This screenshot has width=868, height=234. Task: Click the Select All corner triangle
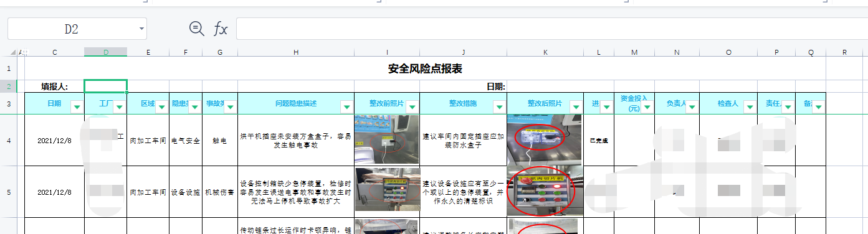point(12,52)
